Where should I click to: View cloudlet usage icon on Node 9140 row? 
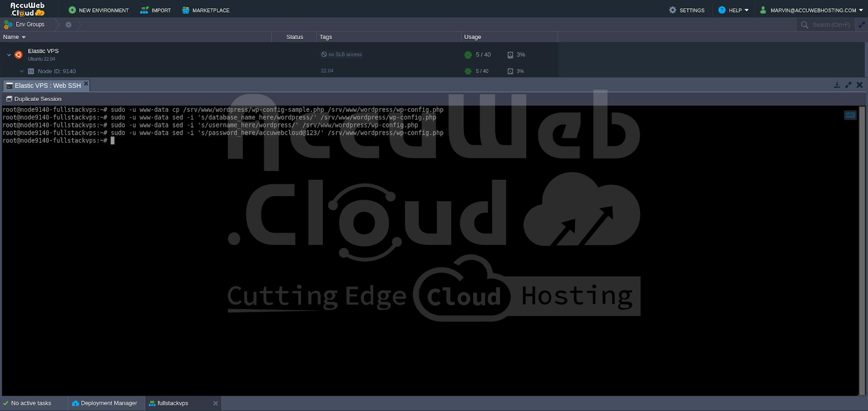pos(468,71)
